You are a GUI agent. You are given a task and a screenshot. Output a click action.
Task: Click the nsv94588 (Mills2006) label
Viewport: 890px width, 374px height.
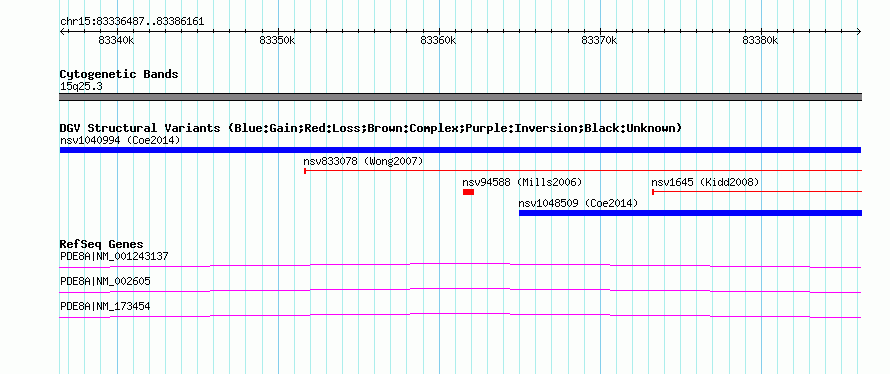pos(522,182)
